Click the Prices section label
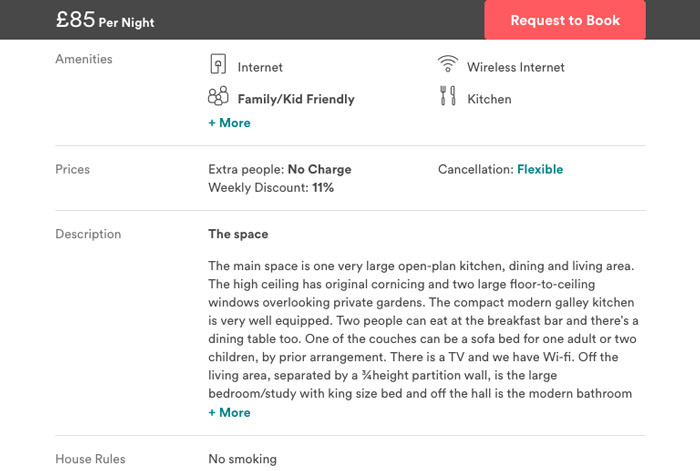 [72, 169]
